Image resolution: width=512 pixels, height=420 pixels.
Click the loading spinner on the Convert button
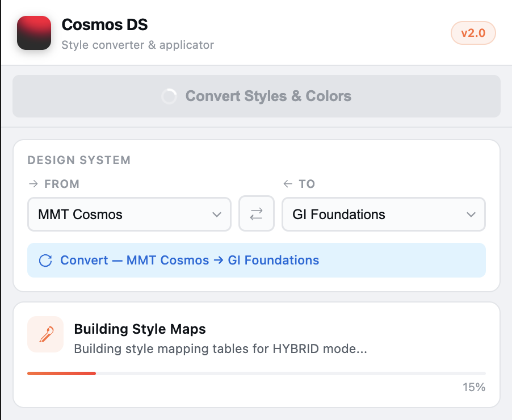[169, 96]
